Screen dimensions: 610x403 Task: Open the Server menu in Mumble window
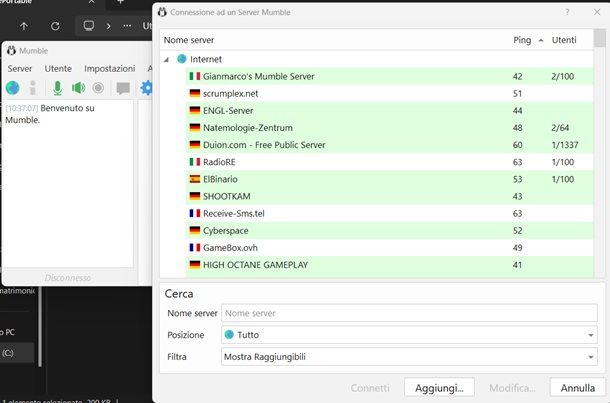click(x=20, y=69)
